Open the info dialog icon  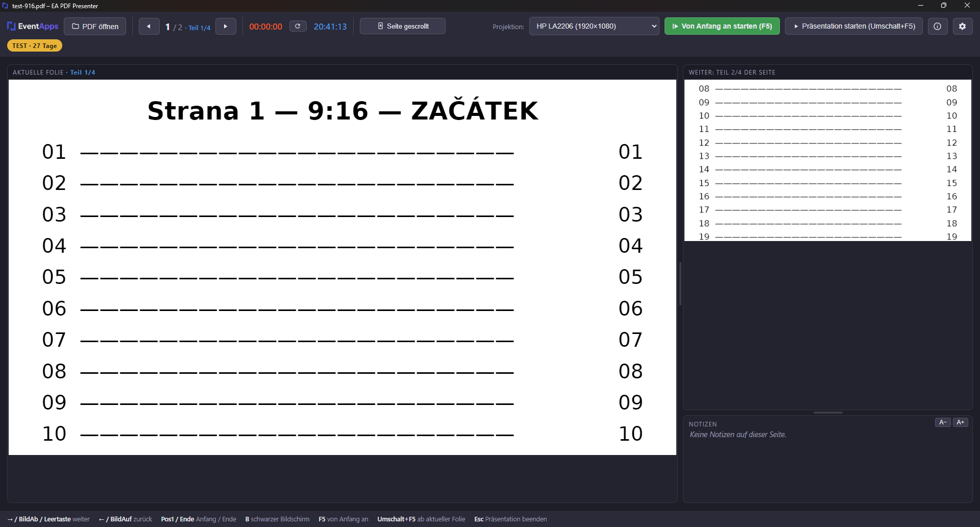tap(938, 26)
